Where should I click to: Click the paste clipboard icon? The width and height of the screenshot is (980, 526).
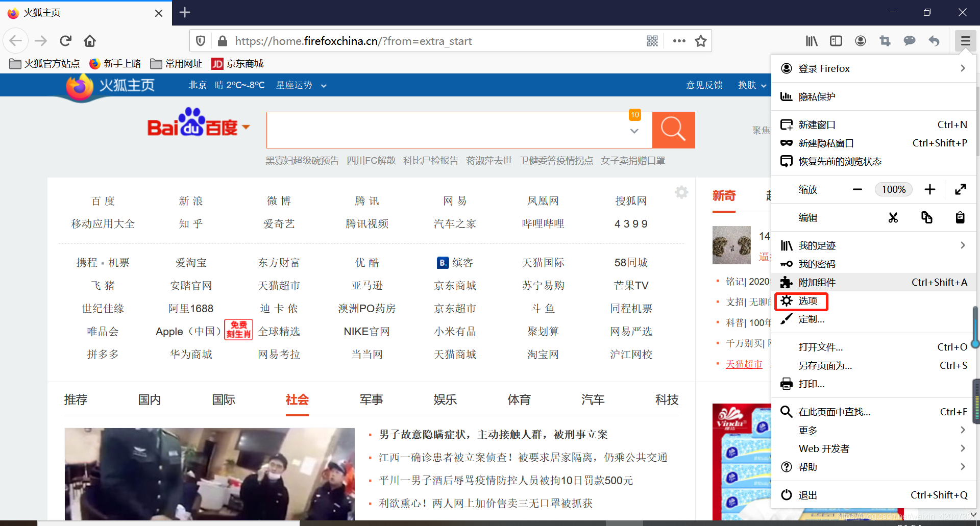click(x=960, y=218)
